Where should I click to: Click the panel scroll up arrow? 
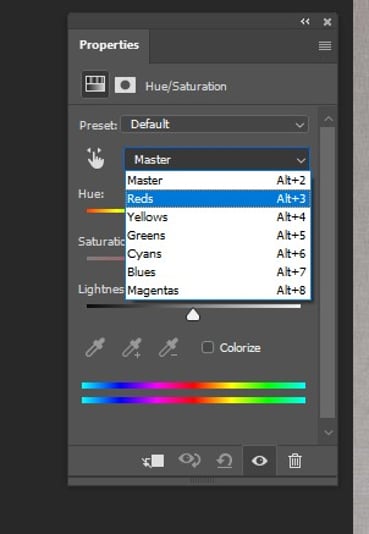[x=328, y=119]
